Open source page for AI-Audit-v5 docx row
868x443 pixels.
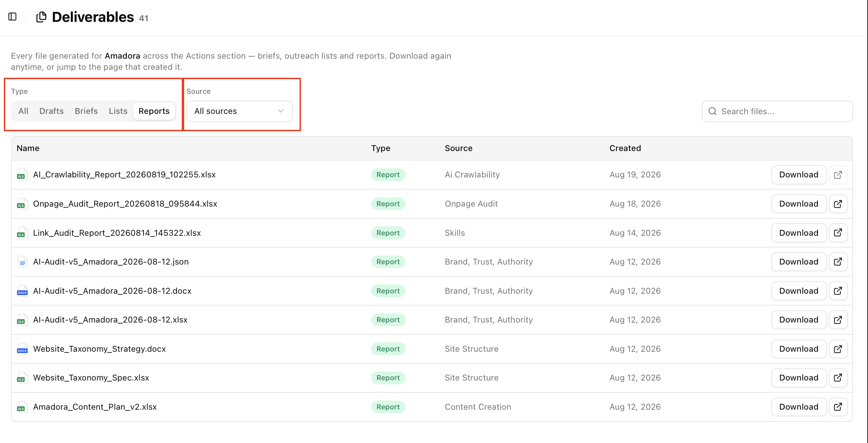pos(838,291)
